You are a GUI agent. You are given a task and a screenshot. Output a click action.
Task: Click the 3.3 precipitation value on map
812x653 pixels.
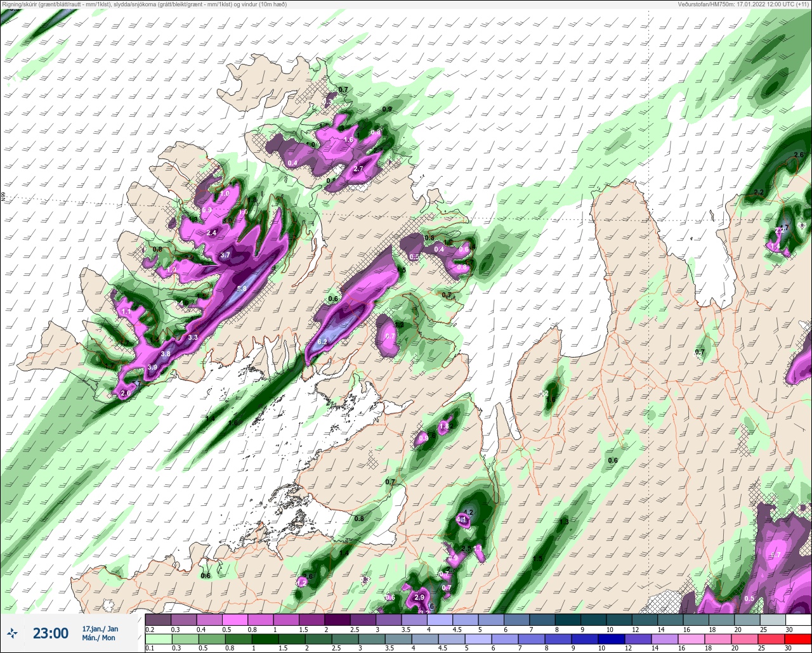[193, 337]
